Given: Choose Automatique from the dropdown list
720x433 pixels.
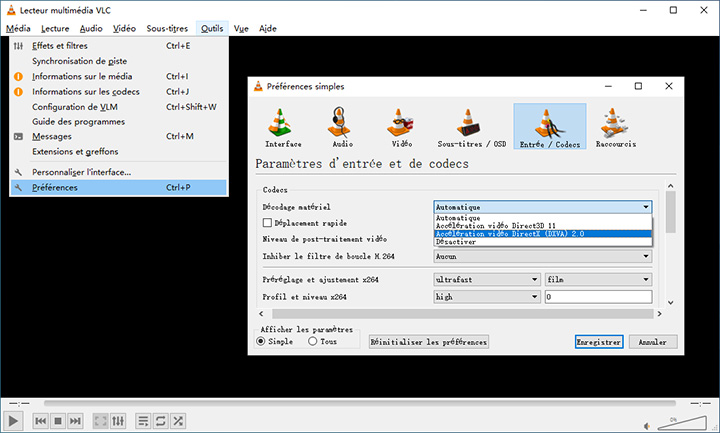Looking at the screenshot, I should point(542,218).
